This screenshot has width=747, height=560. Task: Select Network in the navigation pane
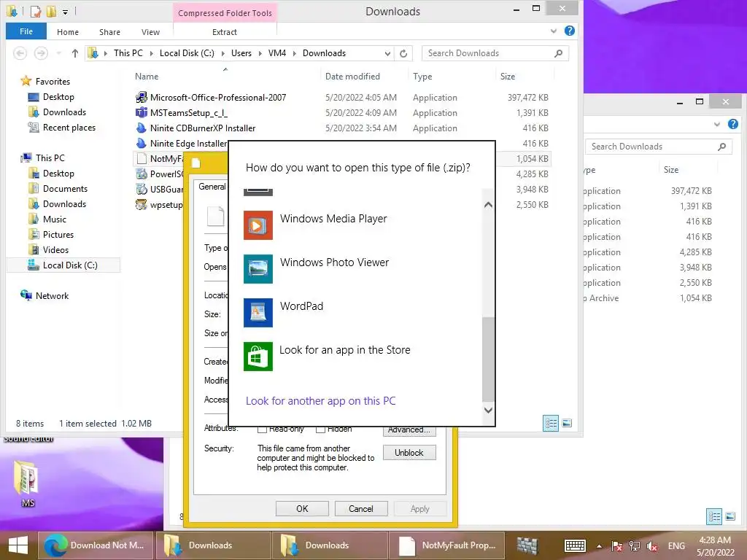click(52, 296)
